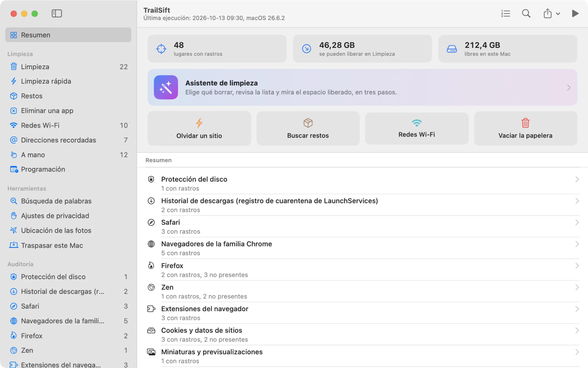Click the 46,28 GB liberar card
This screenshot has width=588, height=368.
click(362, 49)
